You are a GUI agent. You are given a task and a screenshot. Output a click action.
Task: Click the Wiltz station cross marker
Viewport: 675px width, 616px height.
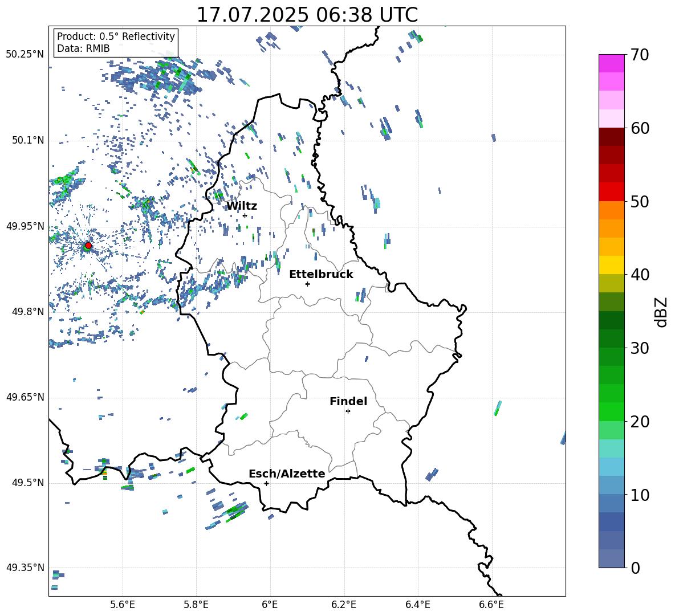coord(245,215)
